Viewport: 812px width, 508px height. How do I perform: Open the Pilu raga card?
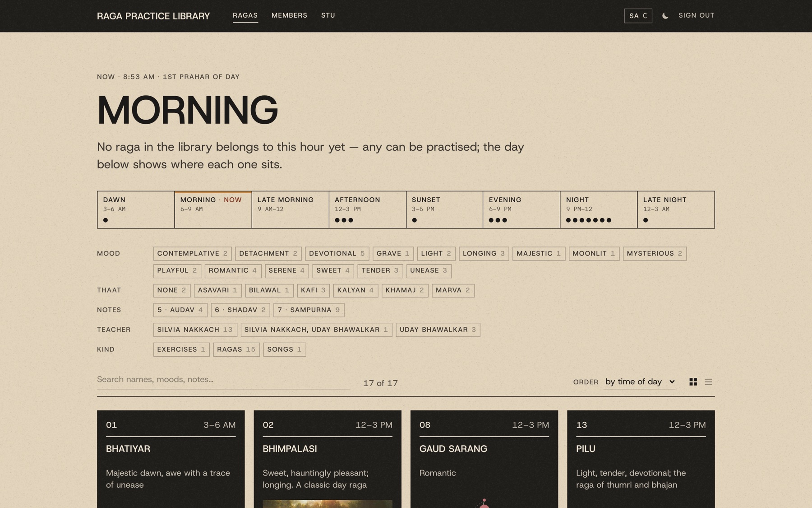641,459
